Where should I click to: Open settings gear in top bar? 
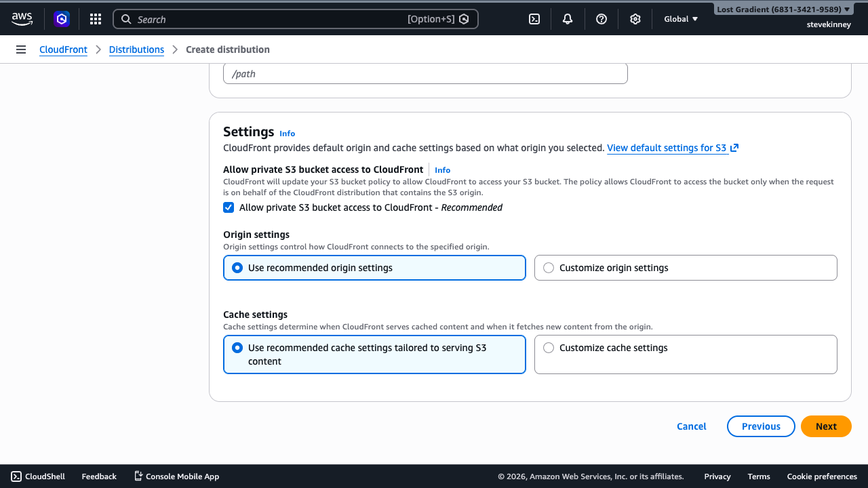(635, 19)
